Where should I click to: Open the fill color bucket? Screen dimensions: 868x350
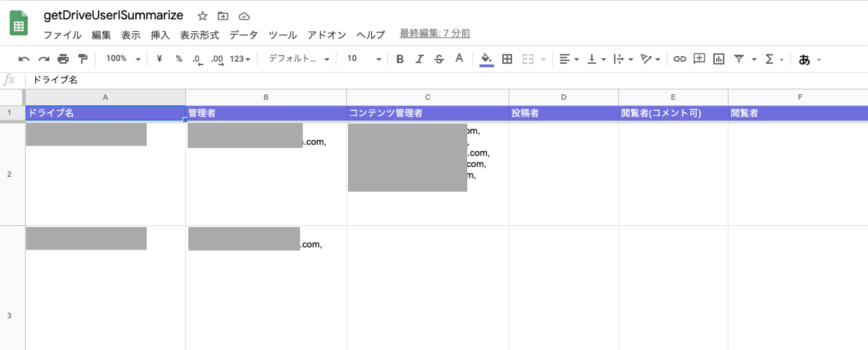[x=486, y=59]
